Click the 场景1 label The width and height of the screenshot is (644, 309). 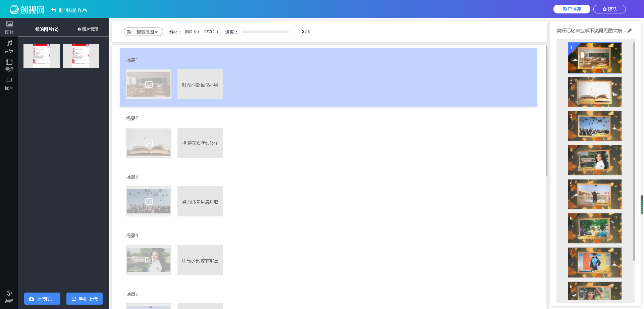(132, 60)
